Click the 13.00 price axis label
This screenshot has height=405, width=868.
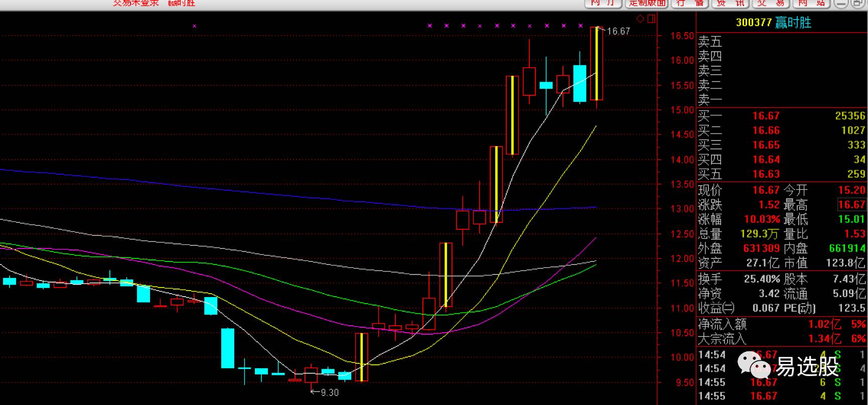click(682, 209)
